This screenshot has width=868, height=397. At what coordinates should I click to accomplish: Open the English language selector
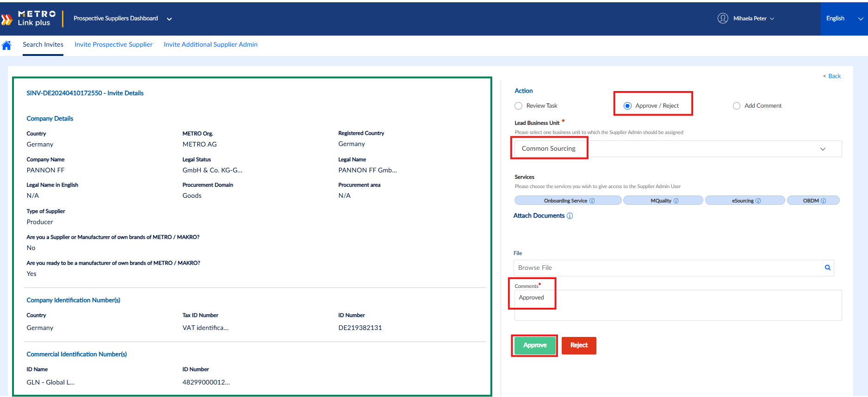pos(844,18)
